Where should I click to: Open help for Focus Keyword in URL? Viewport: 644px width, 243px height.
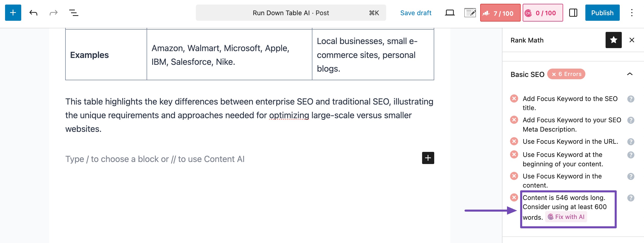pyautogui.click(x=631, y=142)
